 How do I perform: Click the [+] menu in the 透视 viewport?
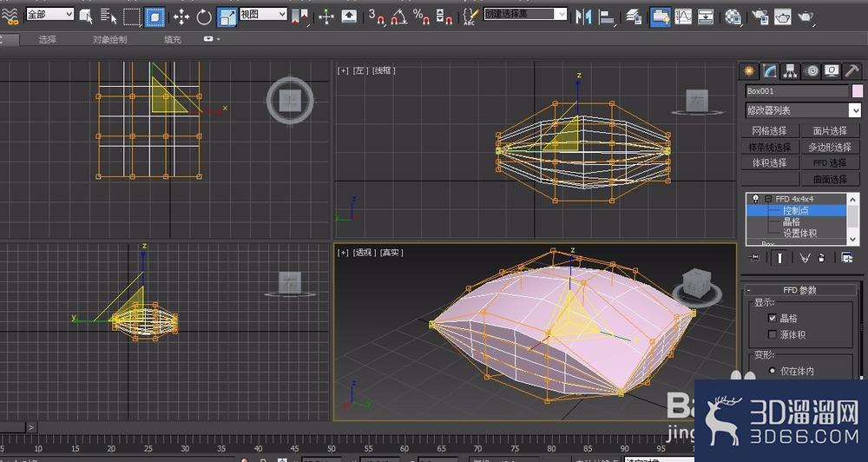pos(343,253)
